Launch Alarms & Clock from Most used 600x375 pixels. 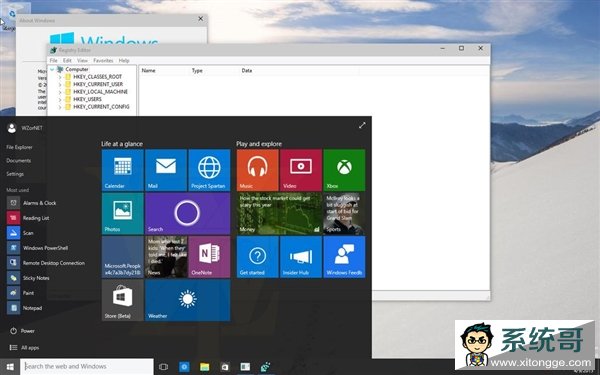click(x=32, y=203)
